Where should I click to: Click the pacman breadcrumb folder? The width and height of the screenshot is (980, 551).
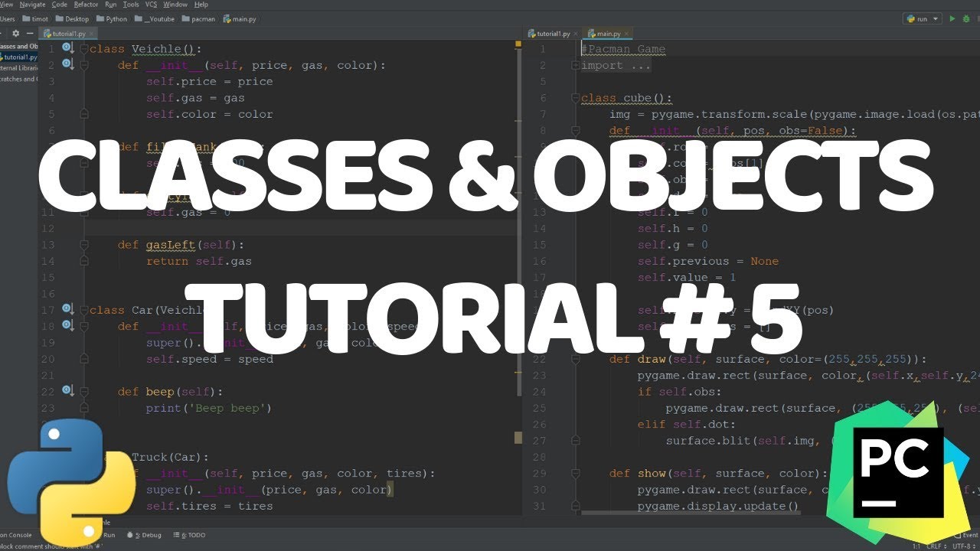[198, 18]
